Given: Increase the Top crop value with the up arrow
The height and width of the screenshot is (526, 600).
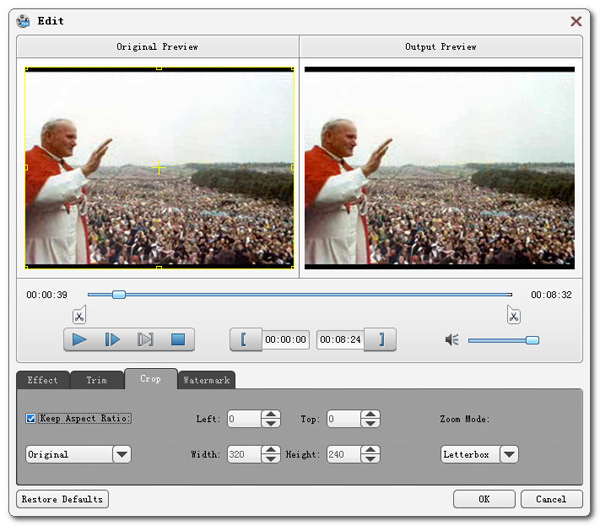Looking at the screenshot, I should (370, 414).
